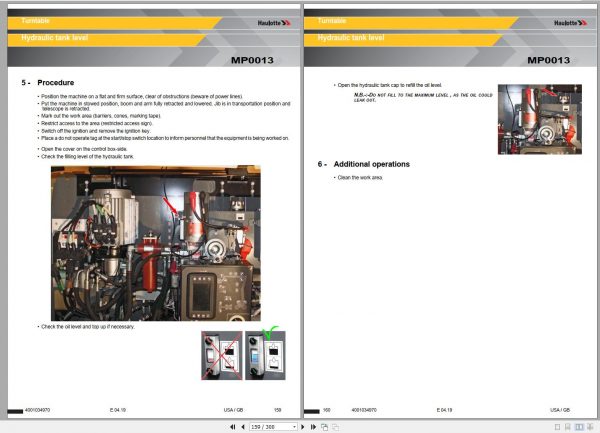Click 'USA / GB' in left page footer
The width and height of the screenshot is (600, 433).
(233, 410)
